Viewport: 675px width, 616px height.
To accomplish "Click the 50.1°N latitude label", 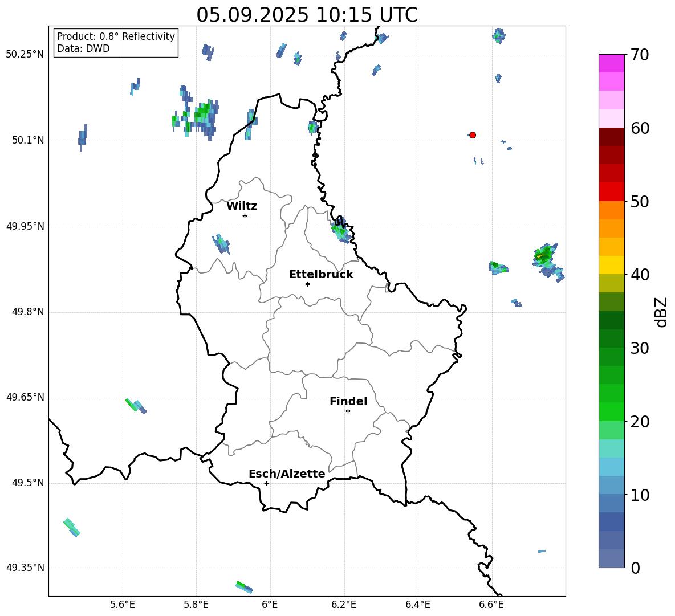I will point(28,141).
